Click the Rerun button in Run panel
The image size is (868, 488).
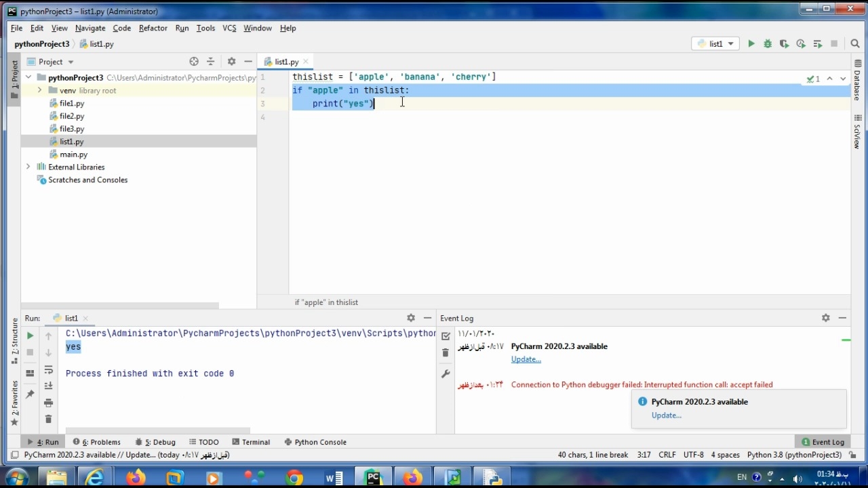30,335
